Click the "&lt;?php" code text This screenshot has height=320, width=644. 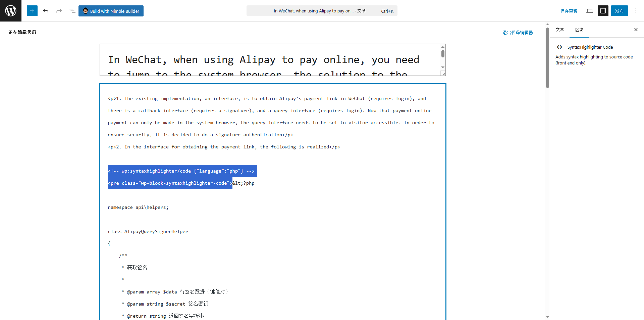(x=244, y=183)
